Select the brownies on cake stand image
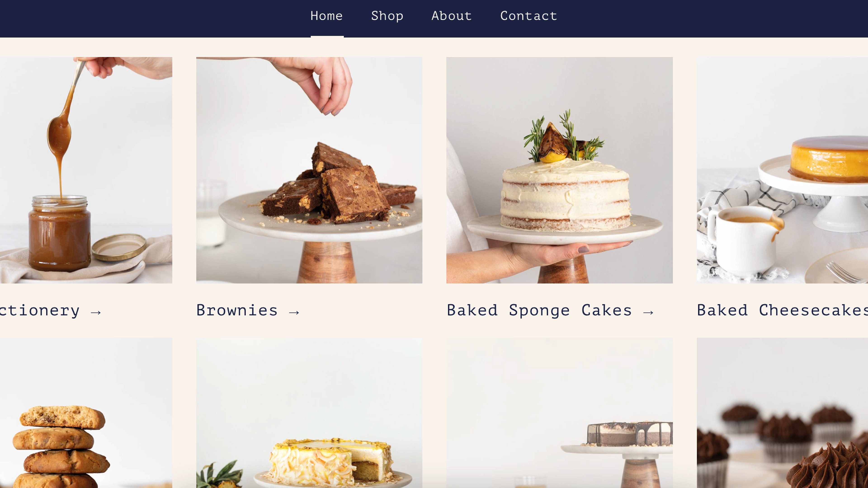The image size is (868, 488). coord(309,170)
